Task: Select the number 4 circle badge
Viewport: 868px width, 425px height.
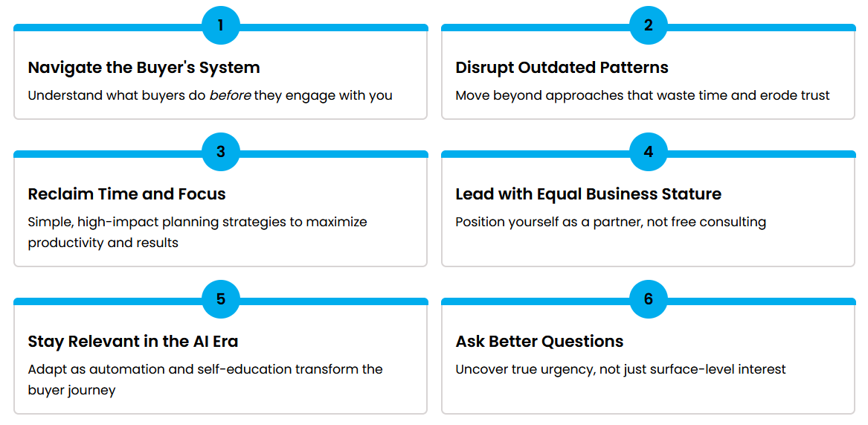Action: click(649, 152)
